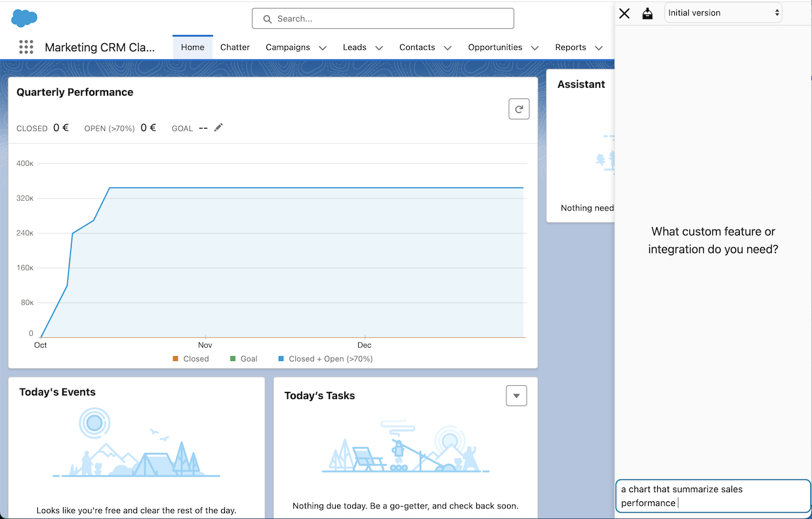
Task: Switch to the Chatter tab
Action: tap(235, 47)
